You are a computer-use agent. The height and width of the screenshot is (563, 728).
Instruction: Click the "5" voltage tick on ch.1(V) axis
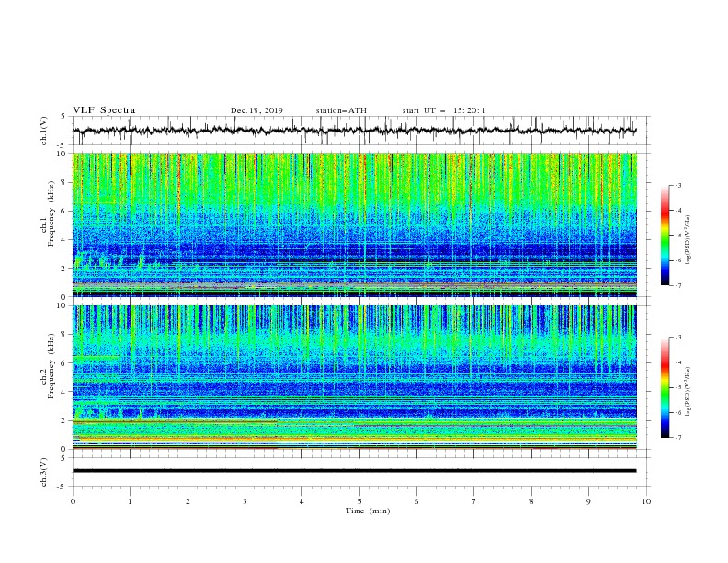65,117
